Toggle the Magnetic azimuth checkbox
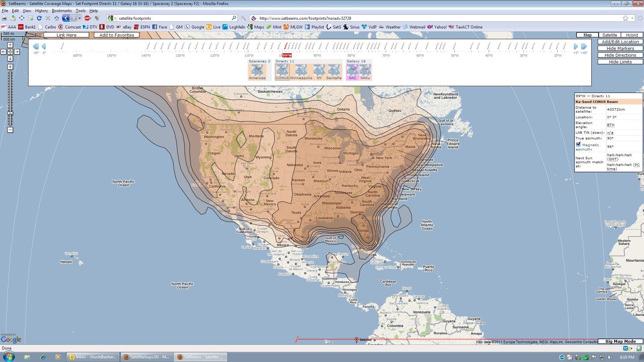Image resolution: width=644 pixels, height=362 pixels. pos(578,144)
